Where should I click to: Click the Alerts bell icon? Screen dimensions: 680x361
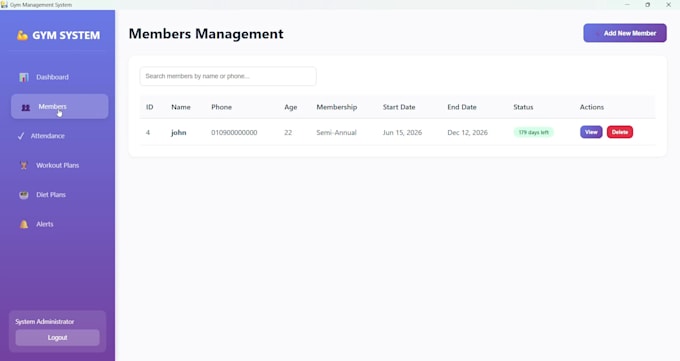tap(24, 224)
